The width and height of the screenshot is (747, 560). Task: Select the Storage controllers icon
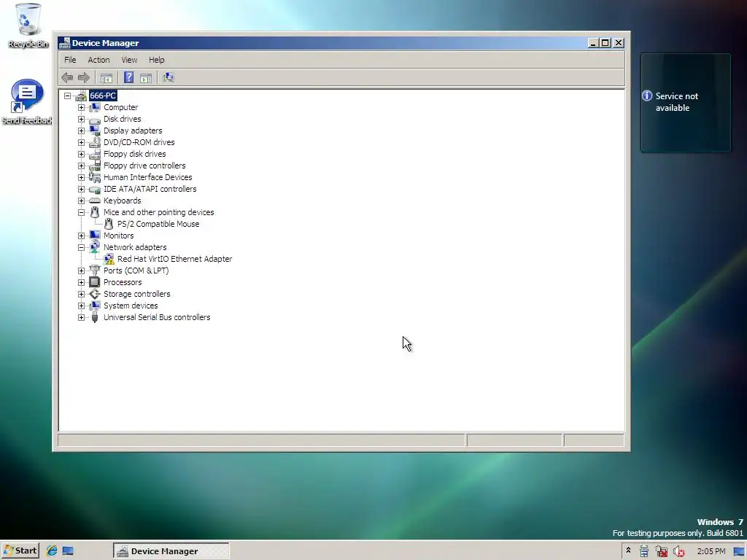click(x=95, y=294)
